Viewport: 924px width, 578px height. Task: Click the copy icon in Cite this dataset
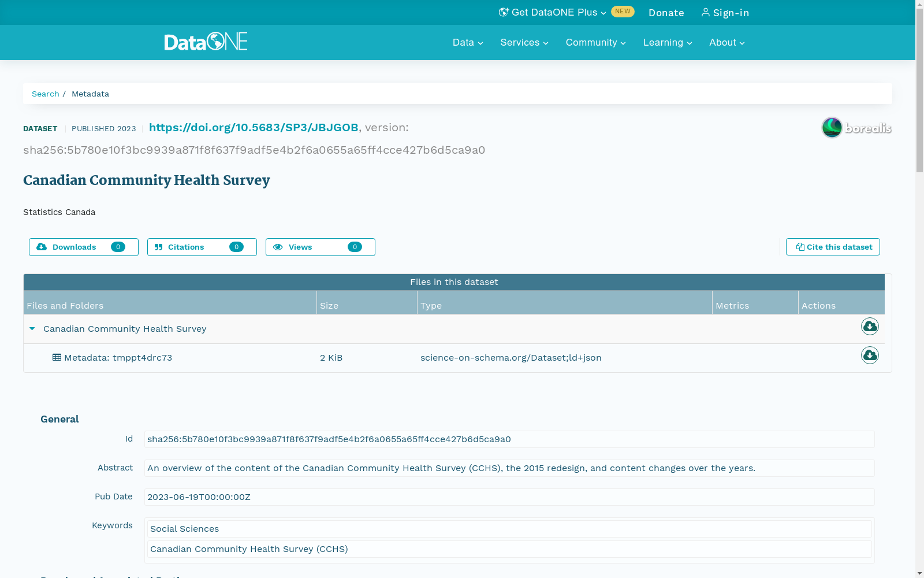pos(800,247)
